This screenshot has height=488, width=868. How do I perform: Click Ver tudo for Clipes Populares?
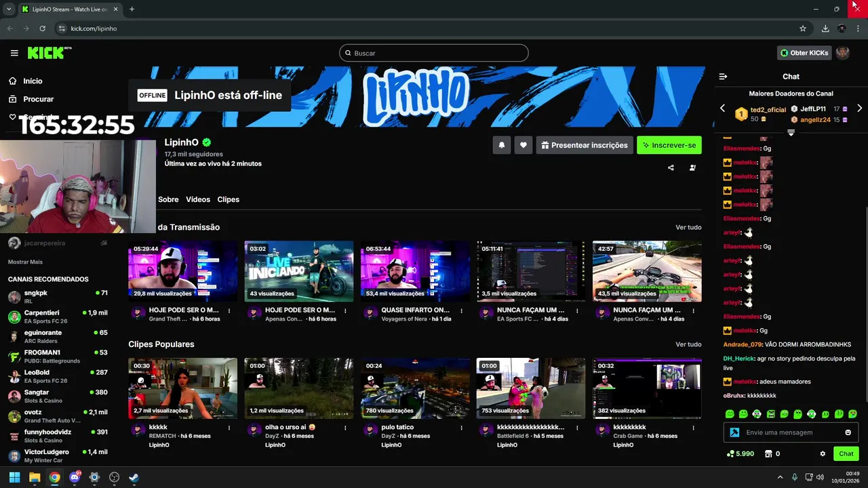pyautogui.click(x=688, y=344)
